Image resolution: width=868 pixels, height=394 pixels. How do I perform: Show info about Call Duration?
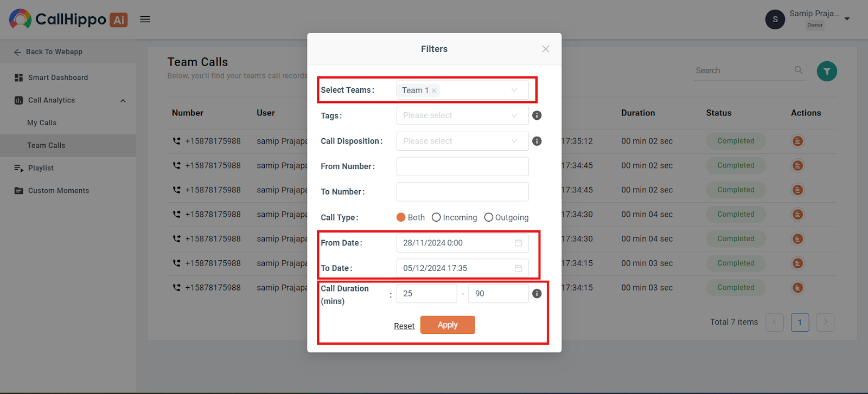tap(537, 294)
